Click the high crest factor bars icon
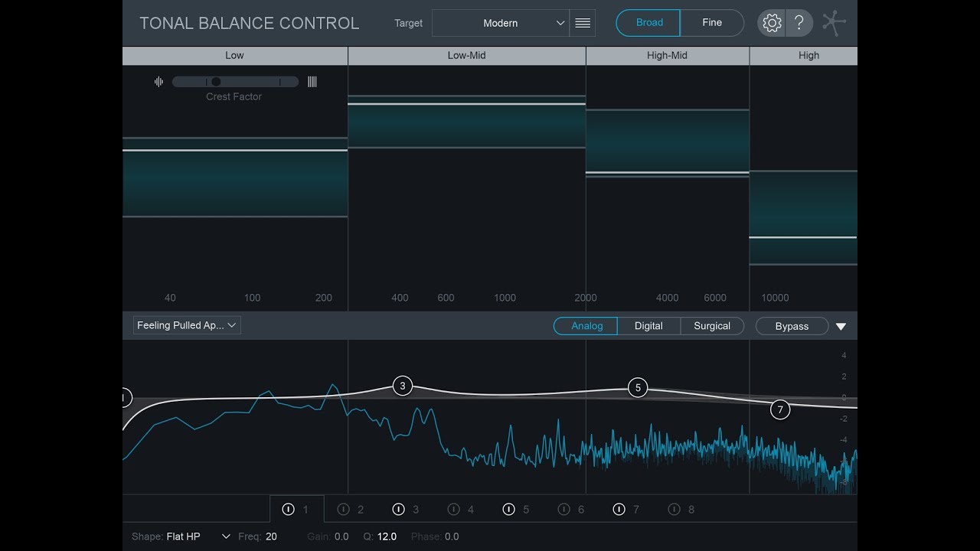 click(312, 82)
